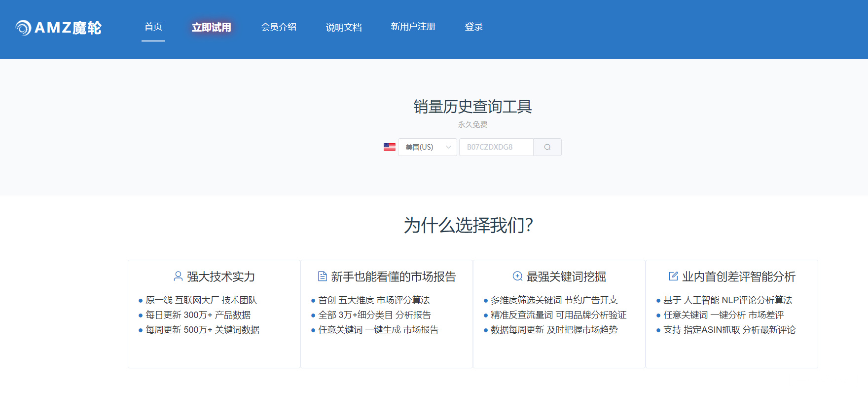Viewport: 868px width, 396px height.
Task: Expand the country selector chevron arrow
Action: point(448,147)
